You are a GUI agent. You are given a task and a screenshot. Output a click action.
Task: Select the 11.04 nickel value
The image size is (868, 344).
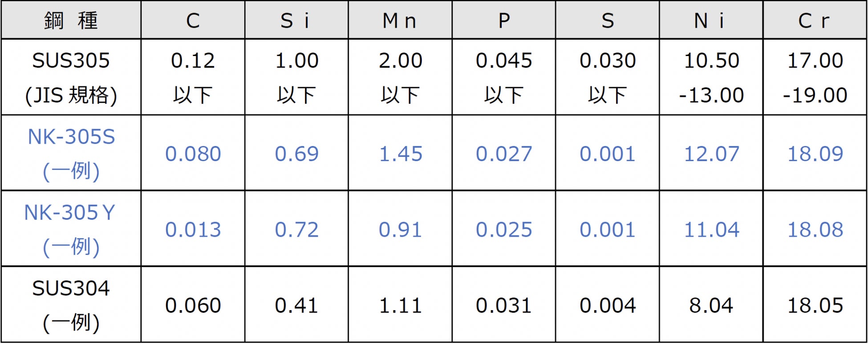[711, 230]
